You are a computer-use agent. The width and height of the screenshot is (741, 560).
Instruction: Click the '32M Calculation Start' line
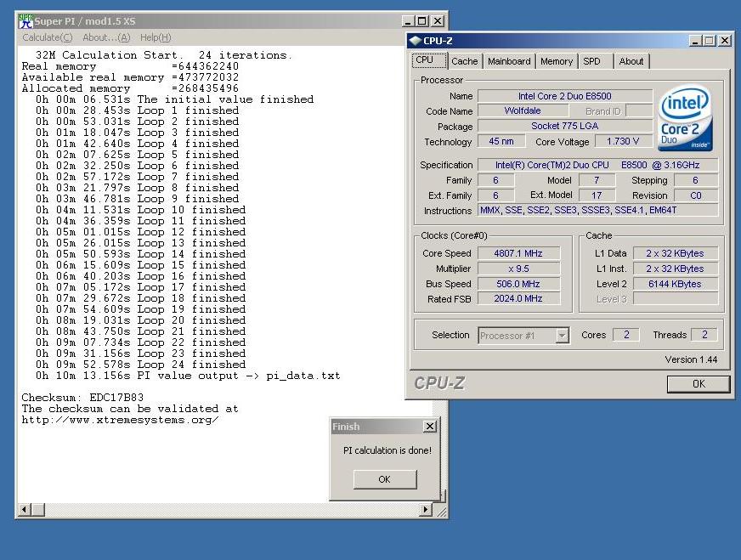(x=164, y=55)
